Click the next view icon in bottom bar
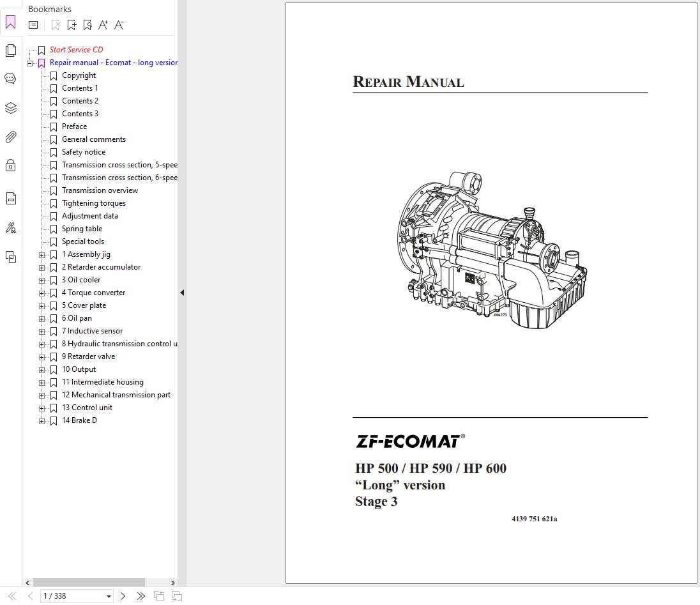This screenshot has height=605, width=700. tap(177, 596)
